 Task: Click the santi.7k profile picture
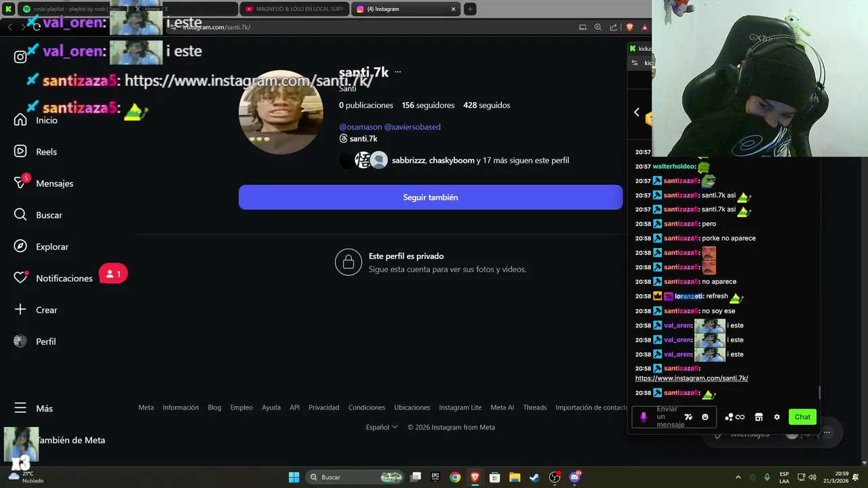(281, 113)
